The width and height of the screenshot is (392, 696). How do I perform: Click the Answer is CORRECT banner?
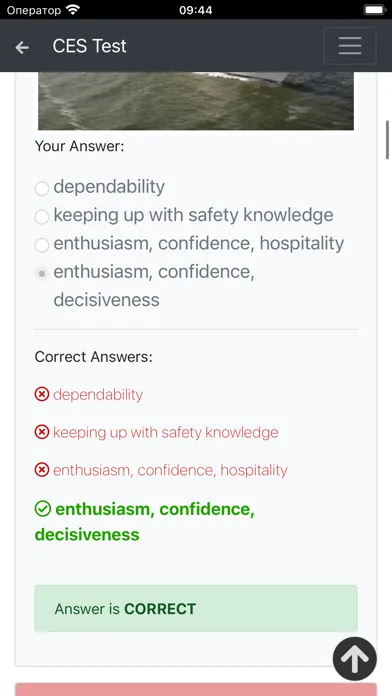pyautogui.click(x=196, y=608)
